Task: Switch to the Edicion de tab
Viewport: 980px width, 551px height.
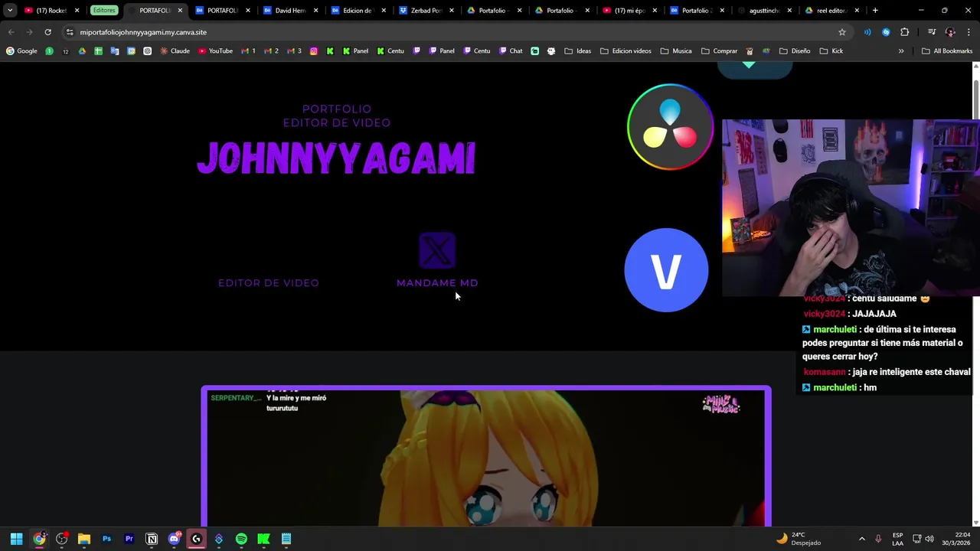Action: coord(357,11)
